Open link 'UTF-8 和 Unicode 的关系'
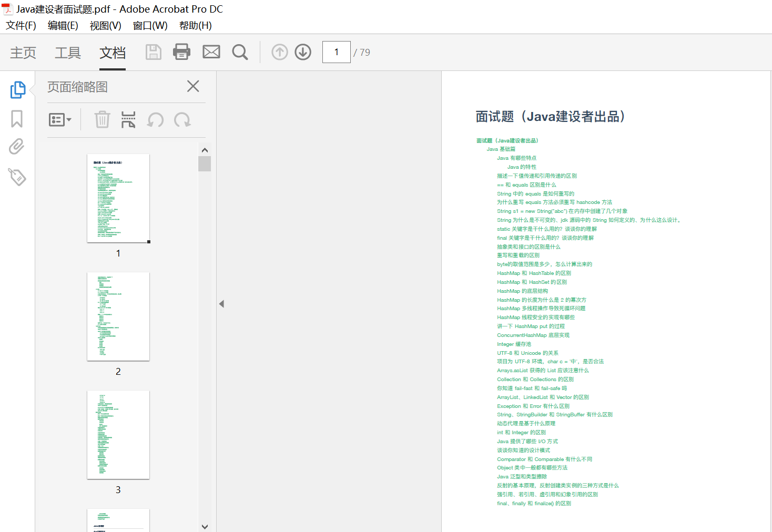 pos(528,353)
